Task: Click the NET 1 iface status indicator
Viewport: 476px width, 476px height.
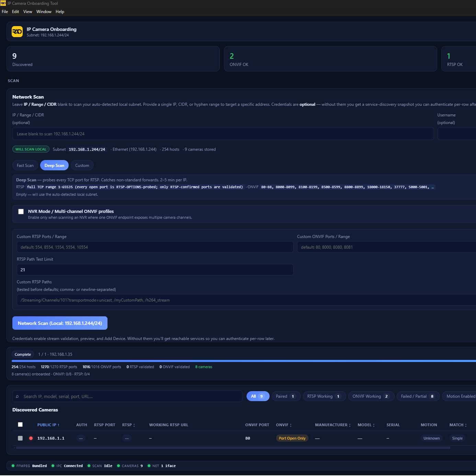Action: coord(161,466)
